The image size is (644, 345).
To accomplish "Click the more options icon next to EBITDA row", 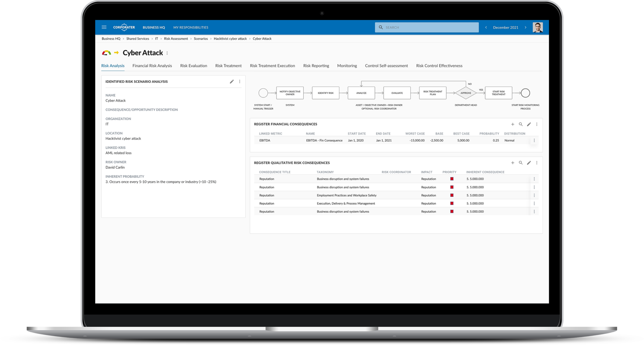I will point(535,140).
